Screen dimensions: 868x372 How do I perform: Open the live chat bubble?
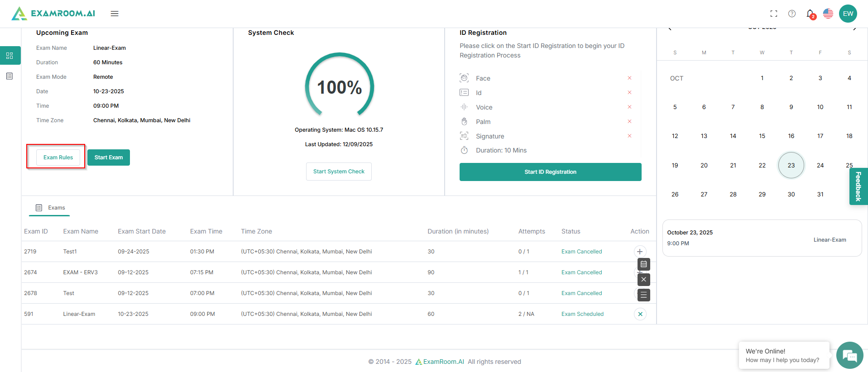pos(849,355)
